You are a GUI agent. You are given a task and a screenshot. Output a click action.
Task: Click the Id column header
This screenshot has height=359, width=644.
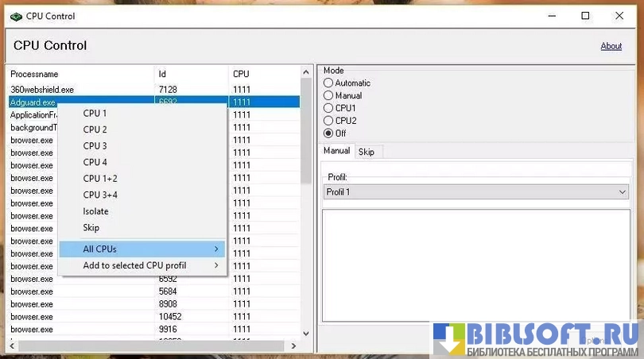tap(191, 74)
